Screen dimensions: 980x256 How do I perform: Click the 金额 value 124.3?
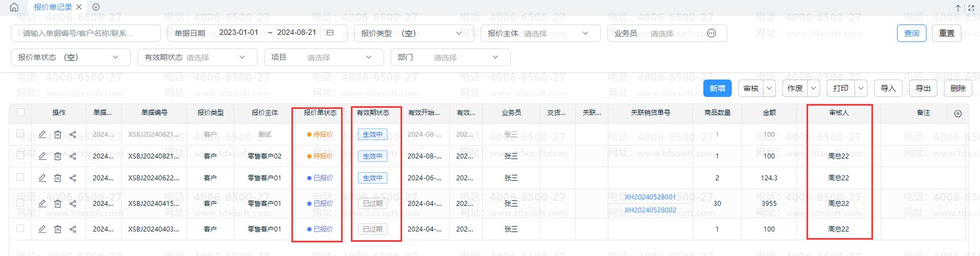[769, 178]
